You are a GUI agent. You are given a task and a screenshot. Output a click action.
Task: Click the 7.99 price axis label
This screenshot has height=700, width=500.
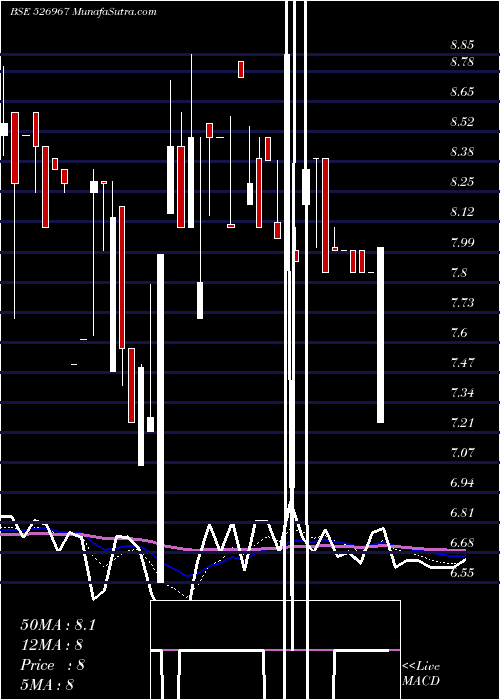tap(462, 243)
